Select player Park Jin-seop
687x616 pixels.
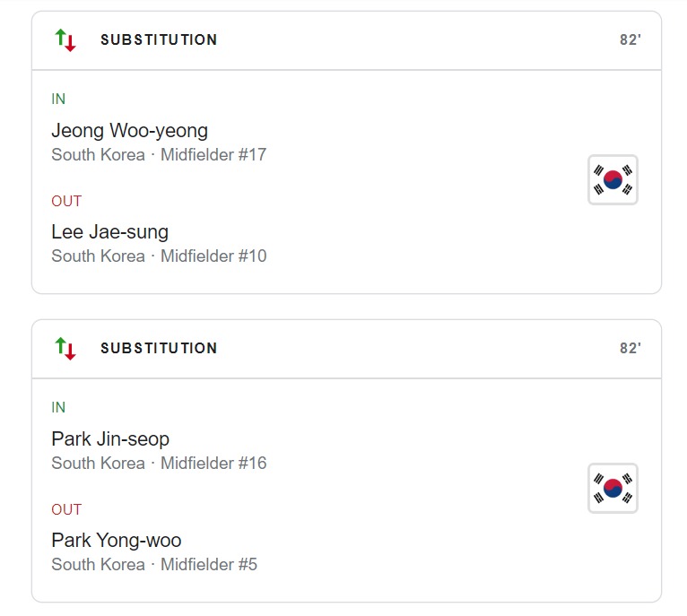(110, 439)
